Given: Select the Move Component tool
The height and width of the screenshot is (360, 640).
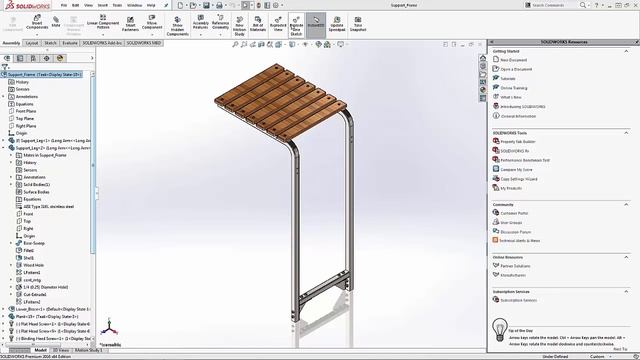Looking at the screenshot, I should [152, 22].
